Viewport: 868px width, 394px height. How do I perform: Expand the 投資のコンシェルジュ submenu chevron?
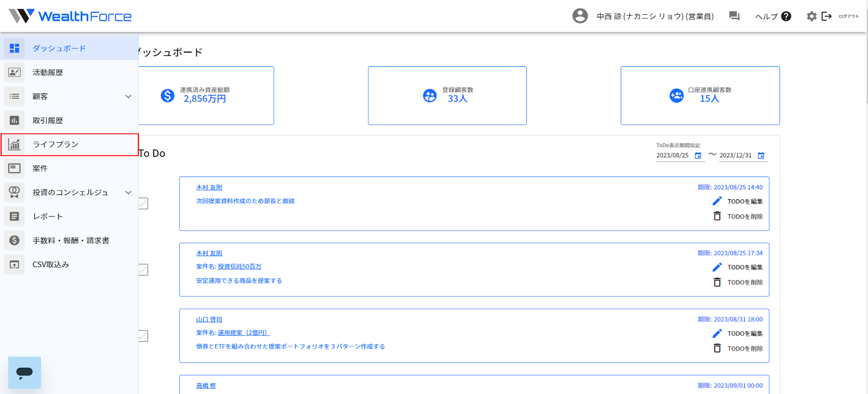coord(129,192)
